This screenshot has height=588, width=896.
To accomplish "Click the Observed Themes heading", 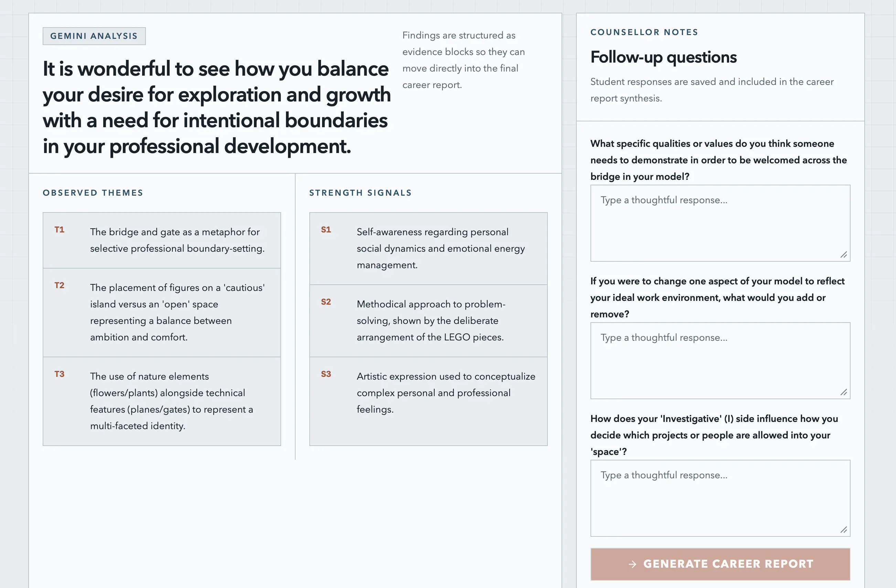I will 93,193.
